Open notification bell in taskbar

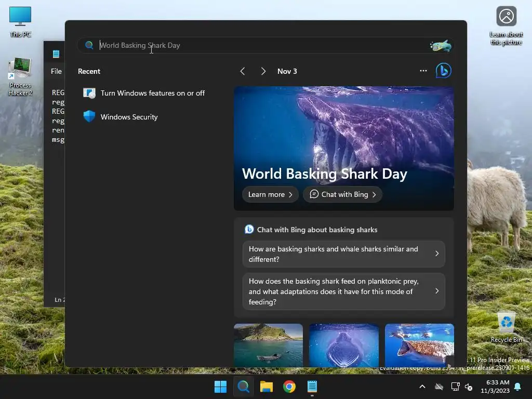click(518, 387)
